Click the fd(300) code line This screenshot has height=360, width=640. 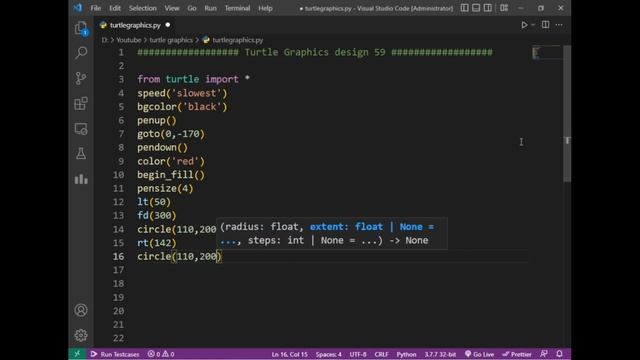(157, 216)
